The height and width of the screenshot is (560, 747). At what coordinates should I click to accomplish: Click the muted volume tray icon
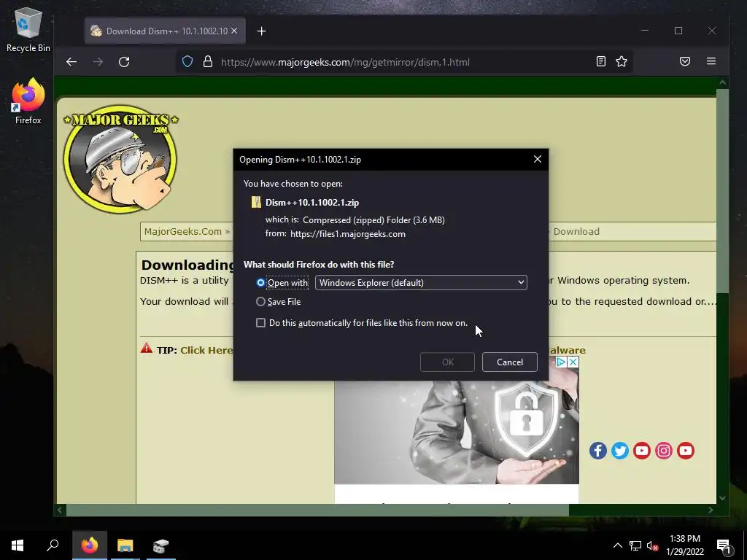(x=653, y=545)
